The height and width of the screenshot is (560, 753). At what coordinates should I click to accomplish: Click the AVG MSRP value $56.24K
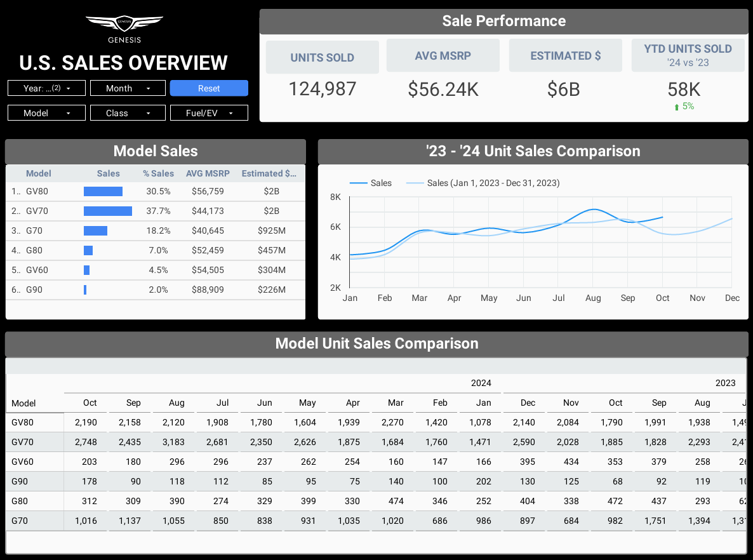pos(443,90)
